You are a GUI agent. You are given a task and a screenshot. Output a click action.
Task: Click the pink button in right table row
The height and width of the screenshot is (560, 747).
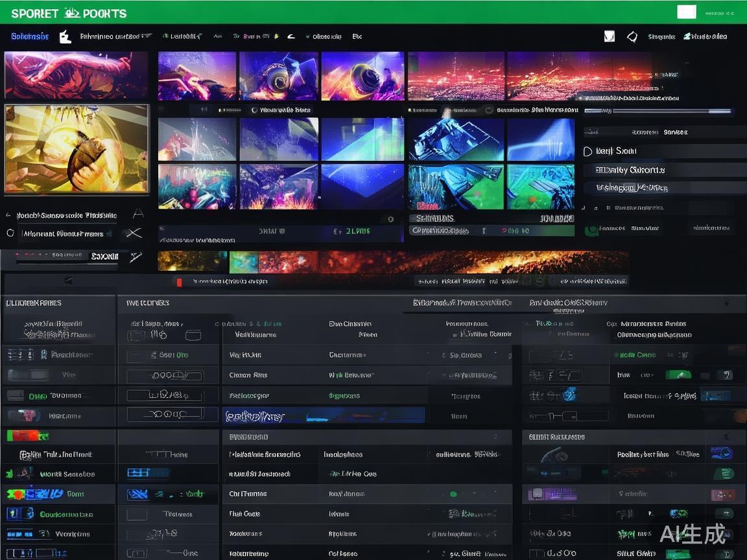[x=722, y=495]
